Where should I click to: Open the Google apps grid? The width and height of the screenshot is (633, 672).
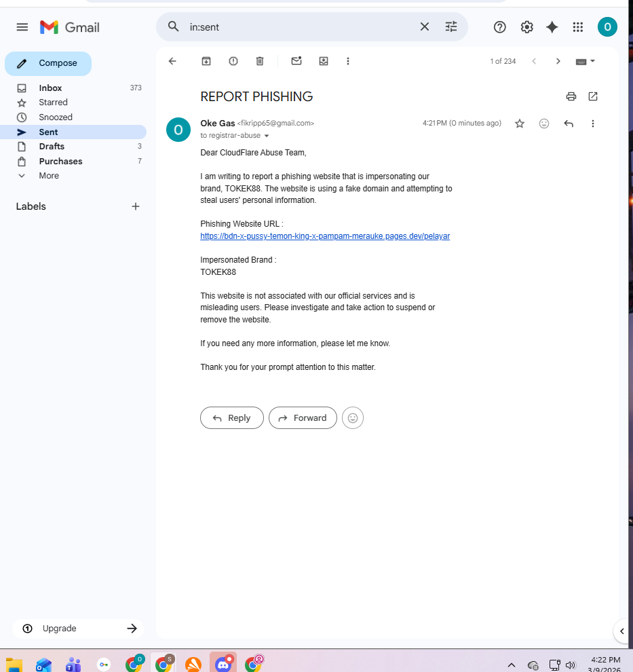(578, 27)
